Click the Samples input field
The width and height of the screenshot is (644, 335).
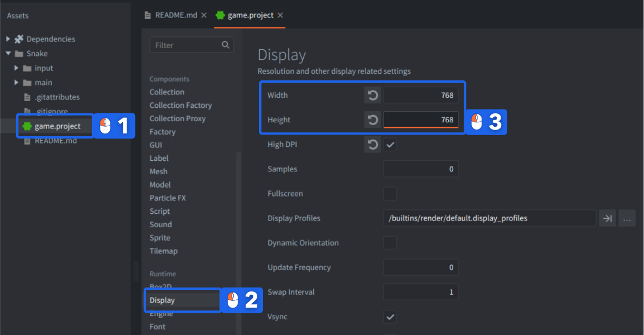pos(420,169)
